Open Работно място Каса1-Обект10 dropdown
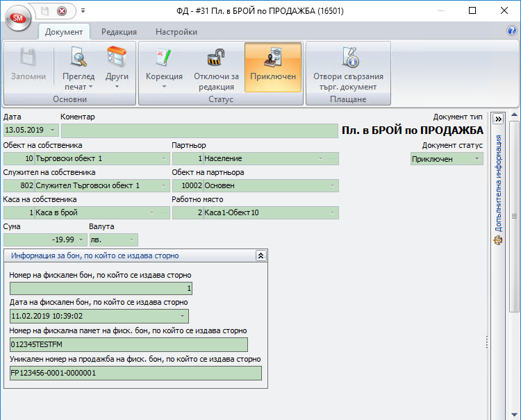Viewport: 521px width, 420px height. 332,213
